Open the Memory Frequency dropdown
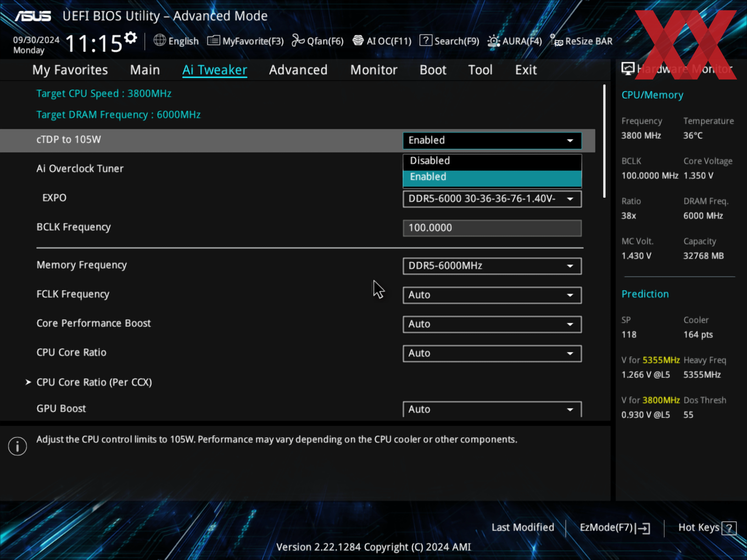Viewport: 747px width, 560px height. 492,266
